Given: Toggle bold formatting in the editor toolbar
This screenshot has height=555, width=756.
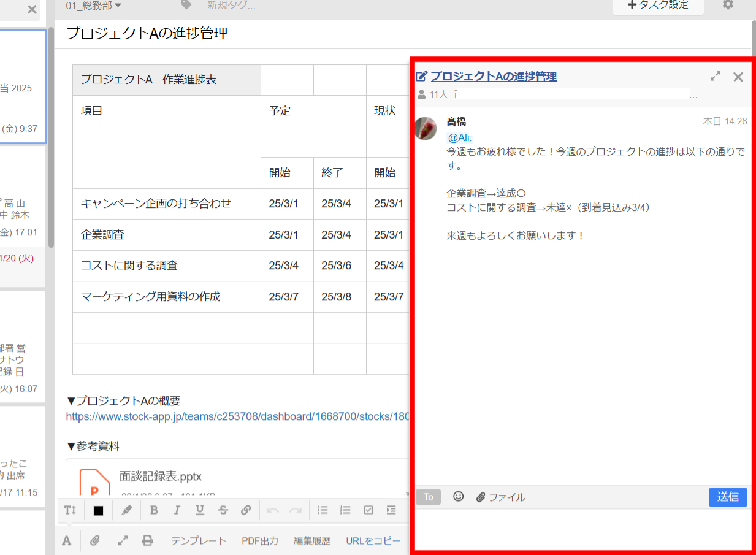Looking at the screenshot, I should [154, 510].
